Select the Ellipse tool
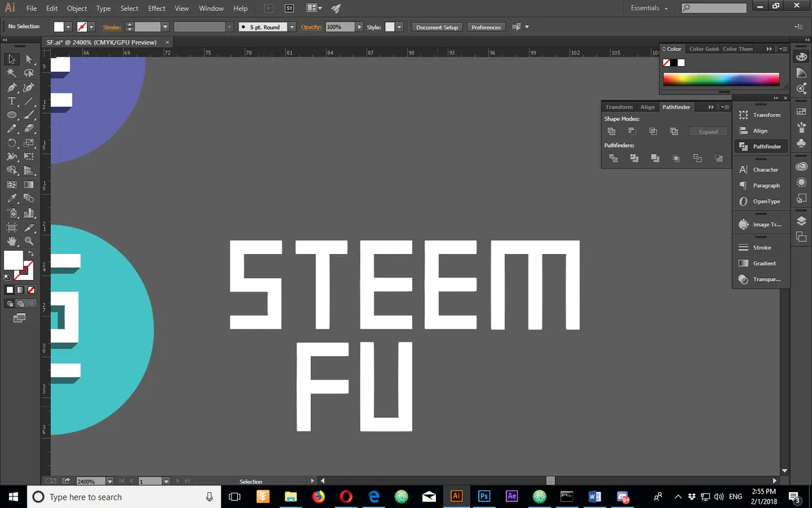Image resolution: width=812 pixels, height=508 pixels. coord(11,115)
